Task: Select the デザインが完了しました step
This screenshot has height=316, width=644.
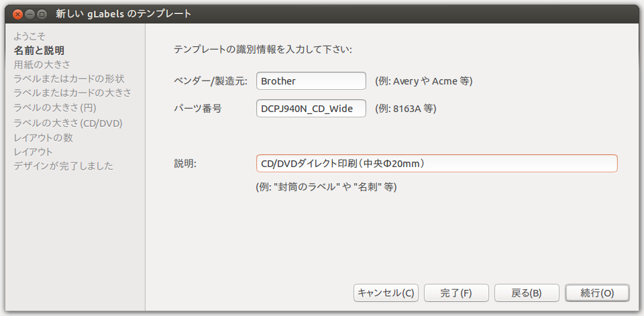Action: click(63, 166)
